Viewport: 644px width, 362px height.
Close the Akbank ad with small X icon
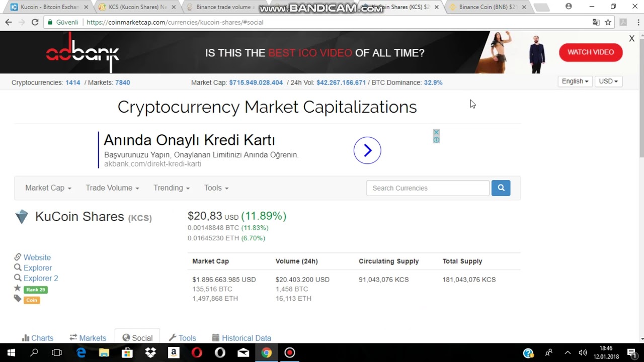[x=436, y=132]
